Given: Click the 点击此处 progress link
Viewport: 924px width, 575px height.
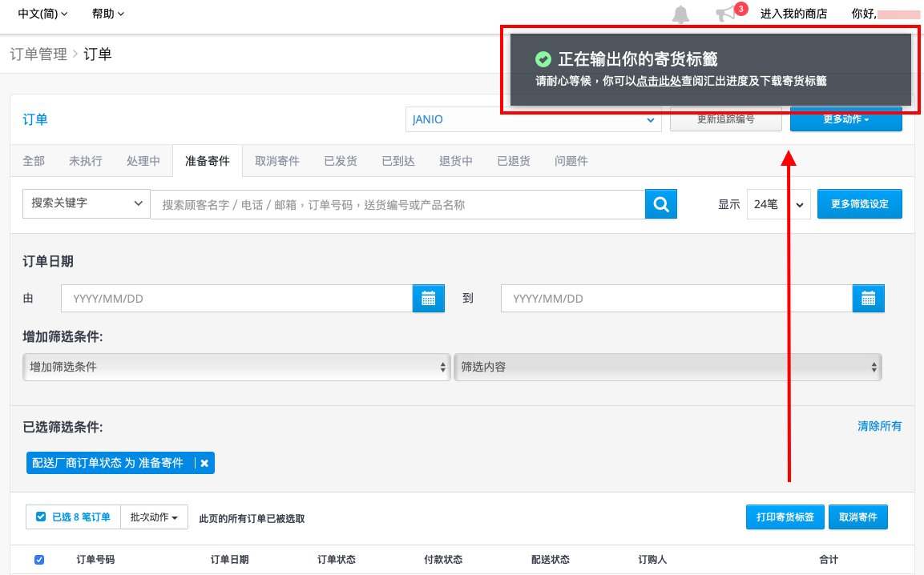Looking at the screenshot, I should (x=658, y=82).
